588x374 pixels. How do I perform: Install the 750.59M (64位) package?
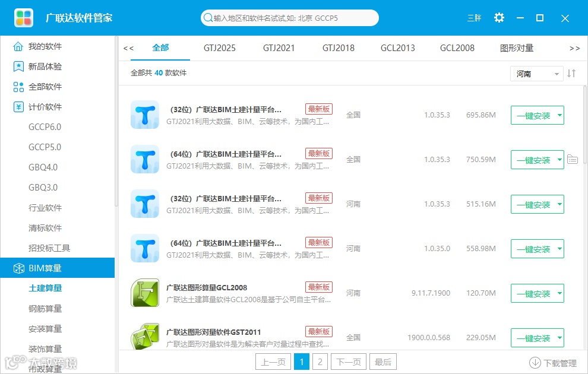(x=533, y=160)
